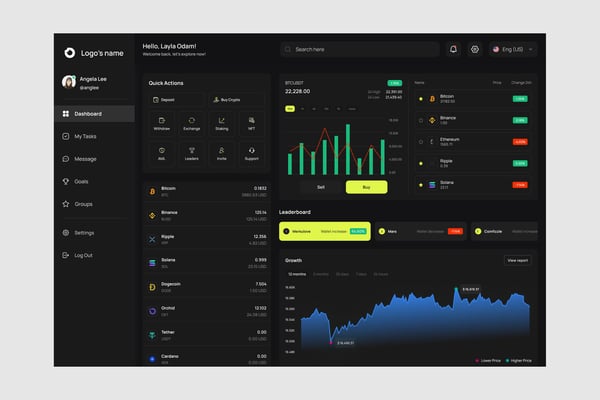
Task: Select the second Growth time range tab
Action: pos(321,274)
